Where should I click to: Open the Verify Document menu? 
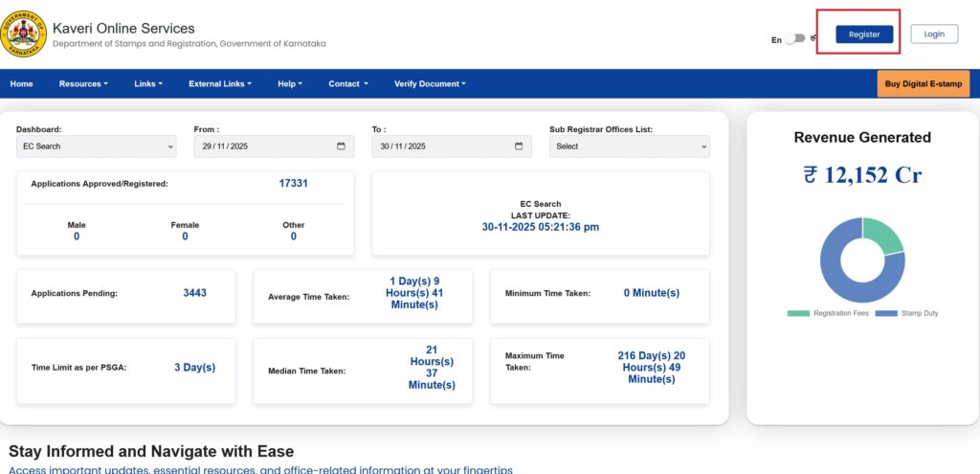tap(430, 84)
